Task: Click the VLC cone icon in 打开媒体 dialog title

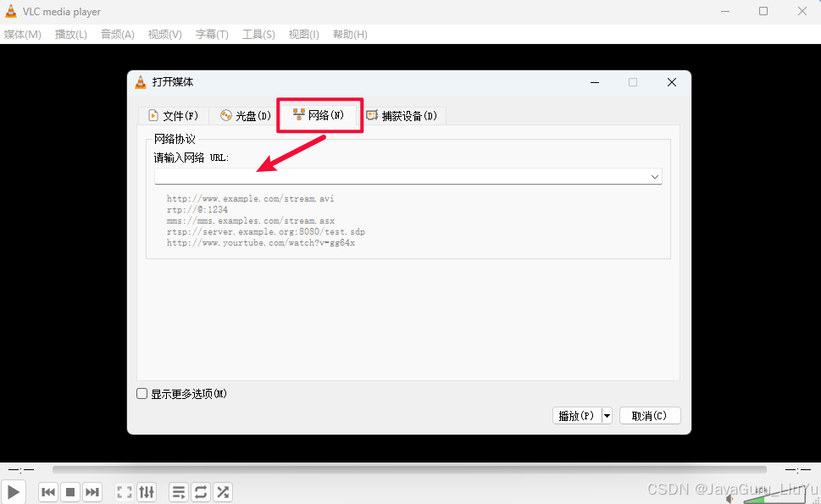Action: [141, 82]
